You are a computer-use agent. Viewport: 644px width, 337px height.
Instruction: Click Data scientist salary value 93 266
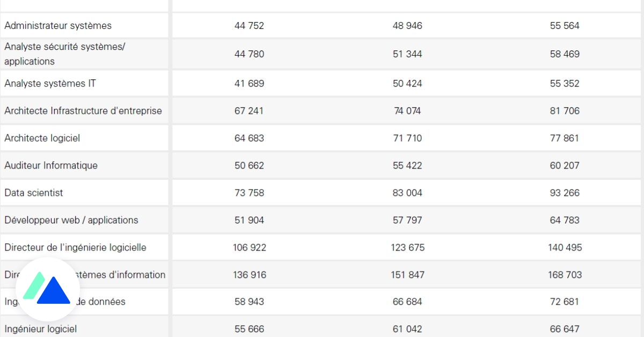point(565,193)
